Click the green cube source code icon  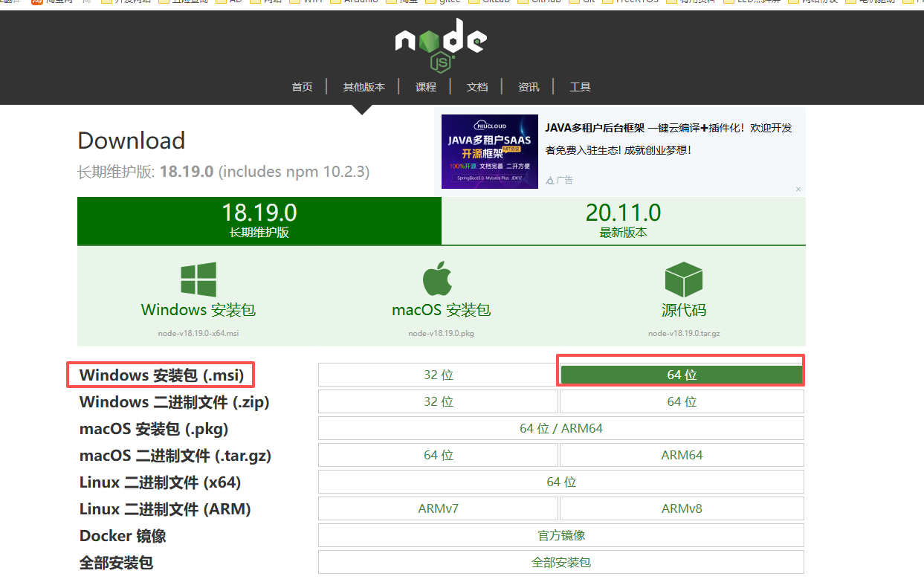(x=684, y=279)
